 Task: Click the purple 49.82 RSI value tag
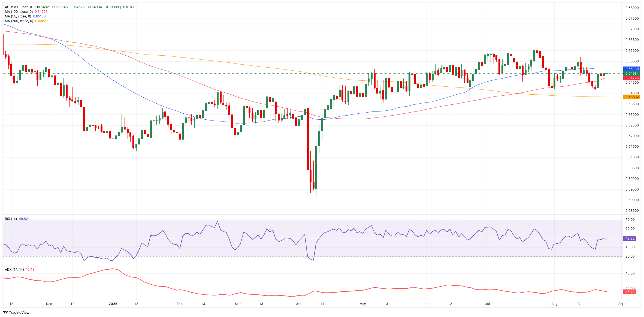630,238
